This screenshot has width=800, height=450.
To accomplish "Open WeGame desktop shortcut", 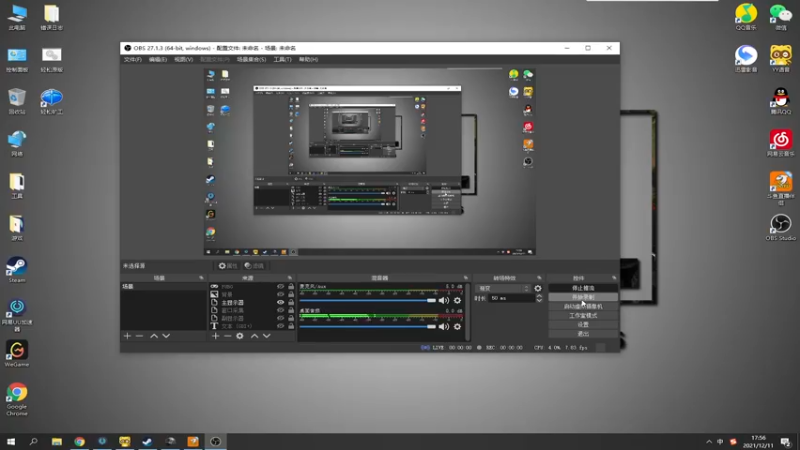I will (16, 354).
